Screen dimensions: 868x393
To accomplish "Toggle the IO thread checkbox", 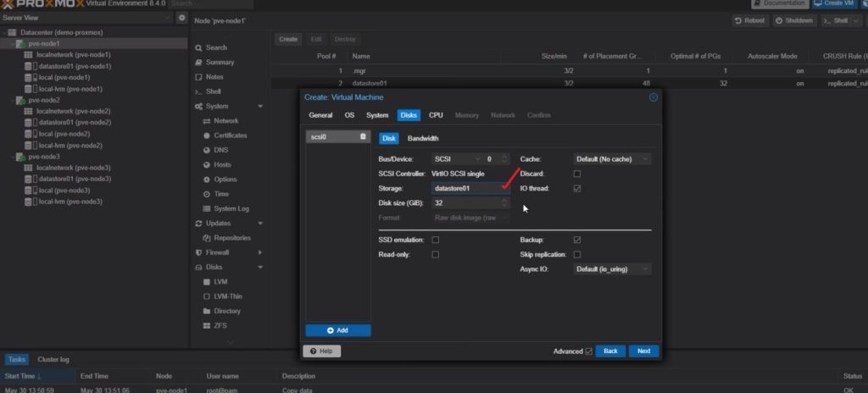I will (576, 188).
